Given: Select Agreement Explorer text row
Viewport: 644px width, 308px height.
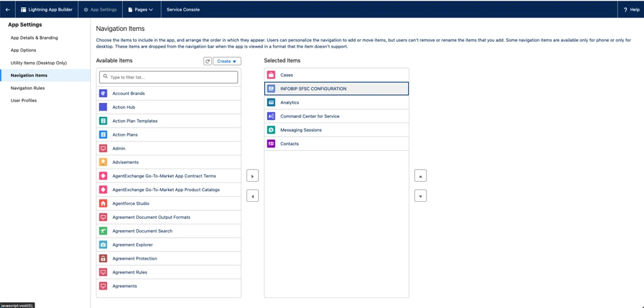Looking at the screenshot, I should coord(132,245).
